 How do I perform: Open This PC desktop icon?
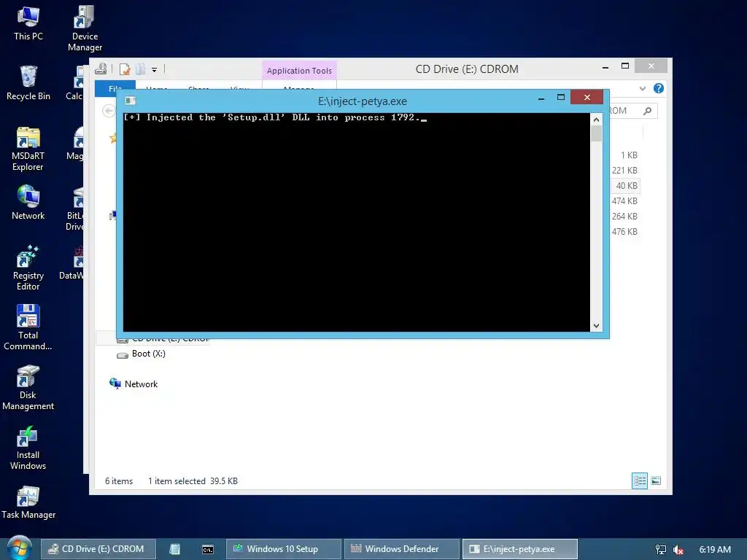[28, 23]
